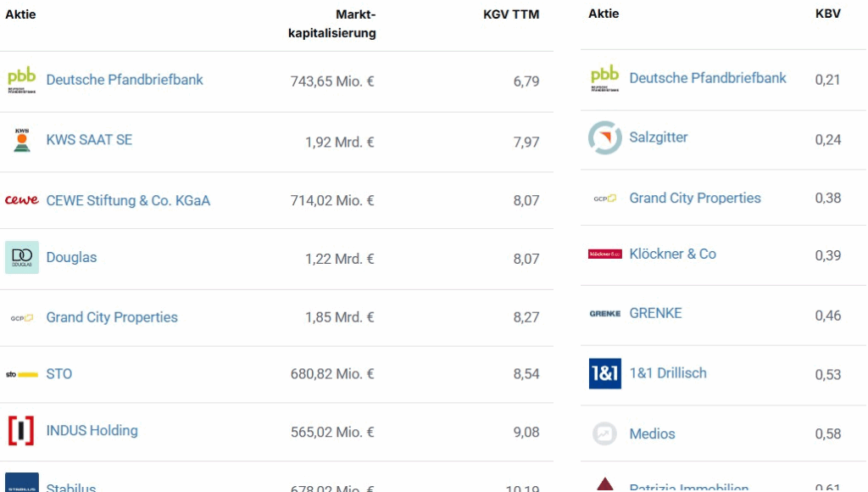The height and width of the screenshot is (492, 868).
Task: Select the red cewe logo
Action: tap(21, 200)
